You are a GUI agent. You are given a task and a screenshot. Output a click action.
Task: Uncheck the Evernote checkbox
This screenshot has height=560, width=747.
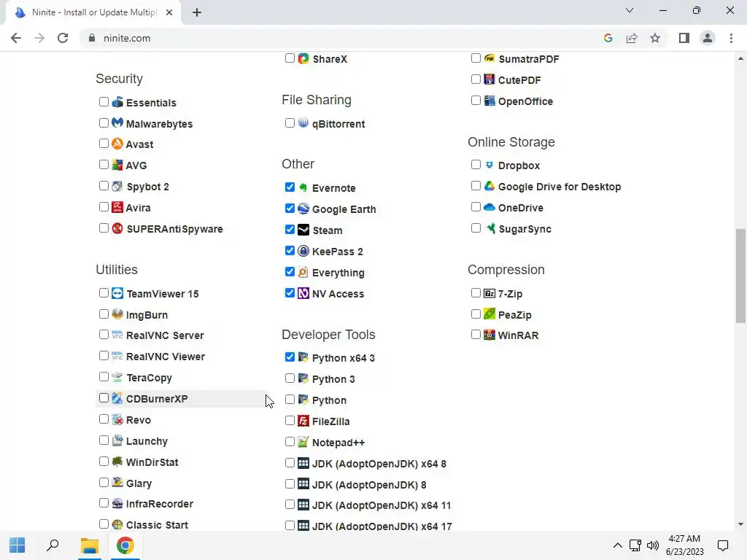(290, 187)
